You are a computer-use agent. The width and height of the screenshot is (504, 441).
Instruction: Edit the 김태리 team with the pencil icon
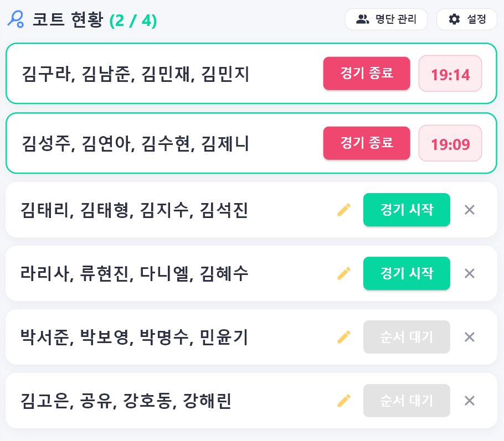[343, 210]
